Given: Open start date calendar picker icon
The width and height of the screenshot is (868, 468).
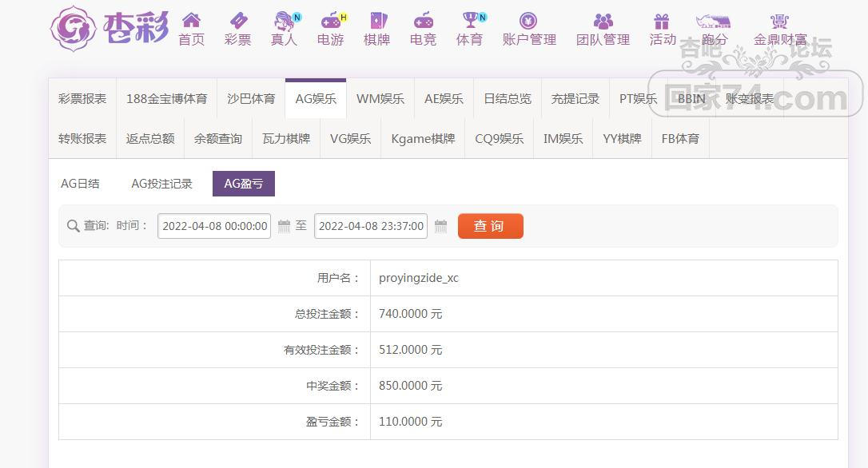Looking at the screenshot, I should point(284,227).
